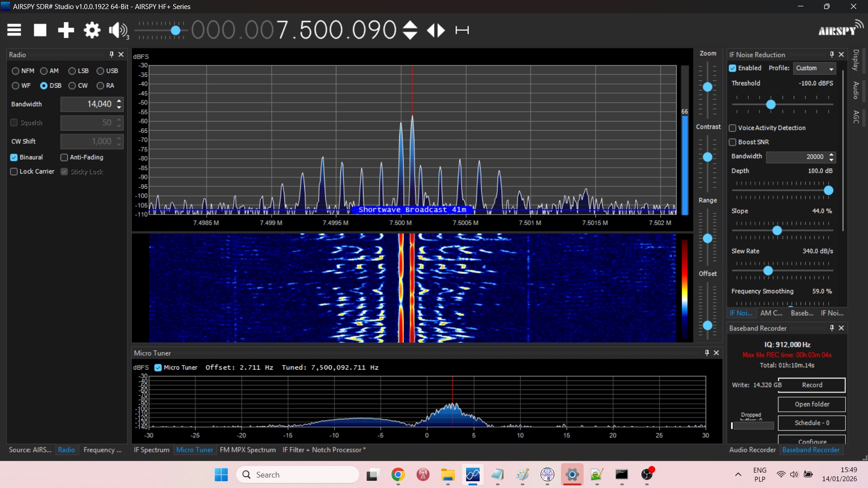Uncheck the Micro Tuner checkbox
868x488 pixels.
158,367
